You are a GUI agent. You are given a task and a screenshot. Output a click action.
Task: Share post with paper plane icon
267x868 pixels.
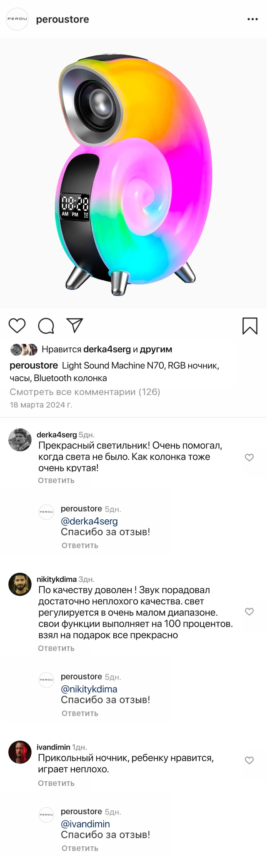pyautogui.click(x=75, y=325)
